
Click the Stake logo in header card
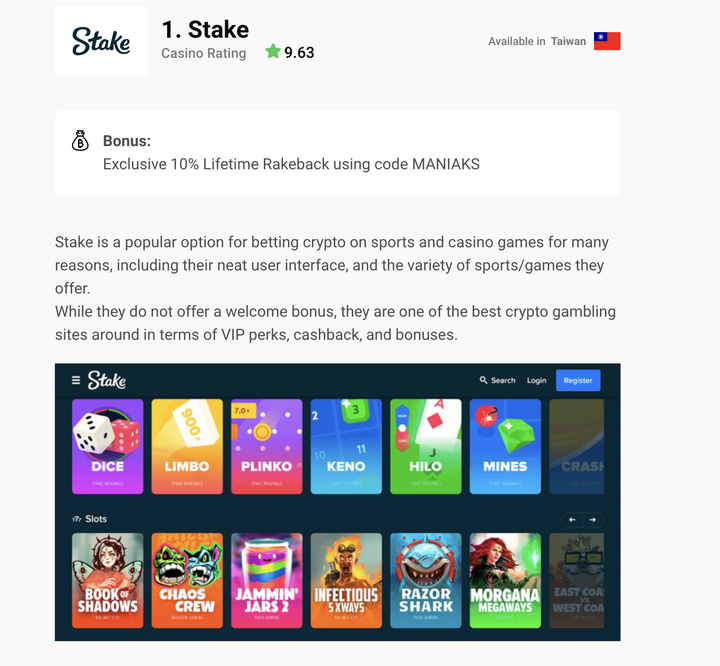101,41
